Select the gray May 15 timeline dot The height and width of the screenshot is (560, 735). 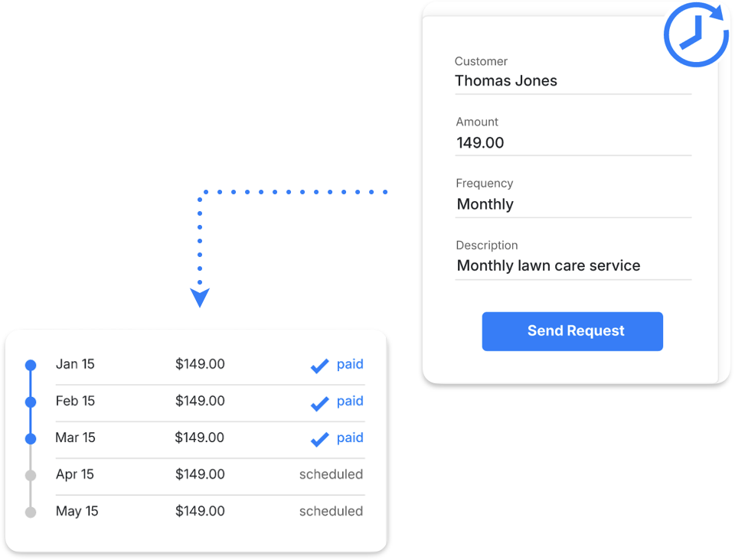(x=31, y=512)
